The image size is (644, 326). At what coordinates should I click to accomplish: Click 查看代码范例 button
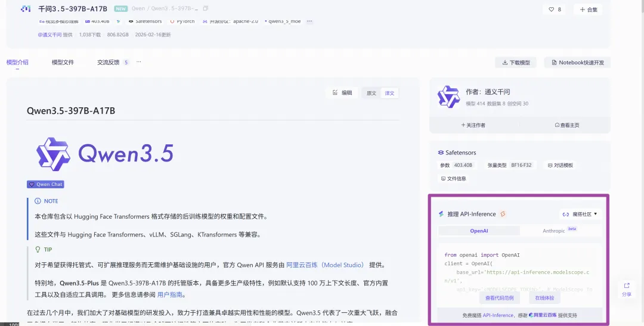500,298
